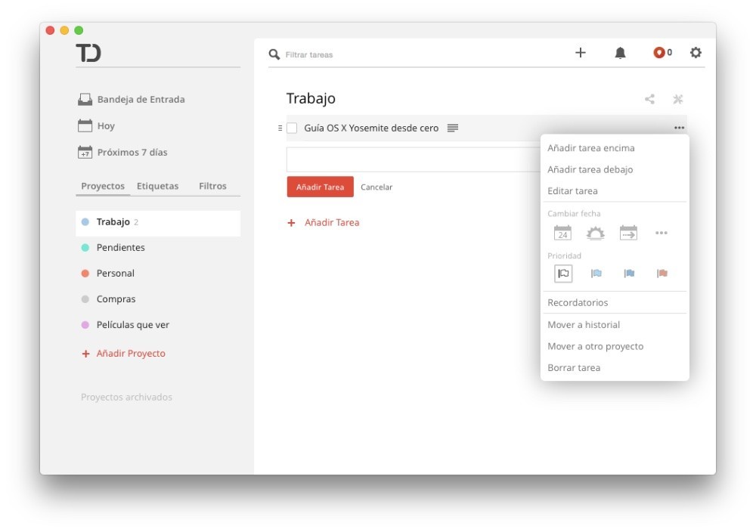This screenshot has height=532, width=756.
Task: Open notifications with the bell icon
Action: (620, 53)
